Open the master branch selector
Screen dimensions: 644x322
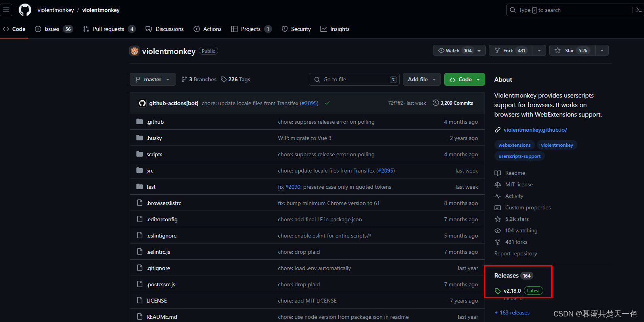pos(153,79)
